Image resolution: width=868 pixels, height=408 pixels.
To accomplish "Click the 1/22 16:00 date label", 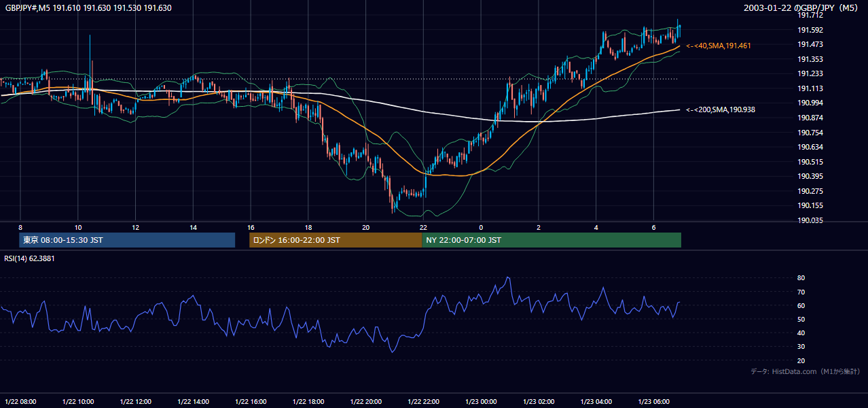I will pos(251,402).
